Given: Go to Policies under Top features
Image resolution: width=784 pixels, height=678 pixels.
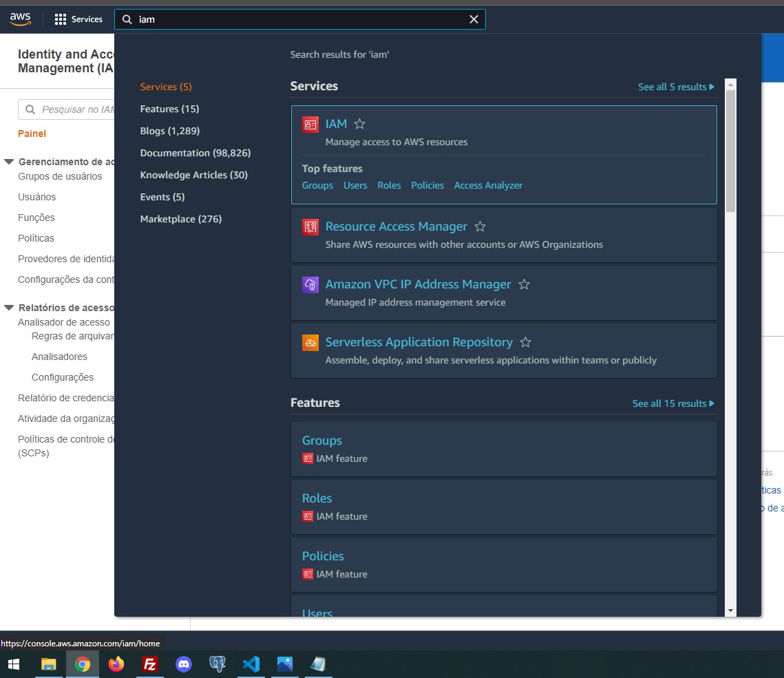Looking at the screenshot, I should 427,185.
